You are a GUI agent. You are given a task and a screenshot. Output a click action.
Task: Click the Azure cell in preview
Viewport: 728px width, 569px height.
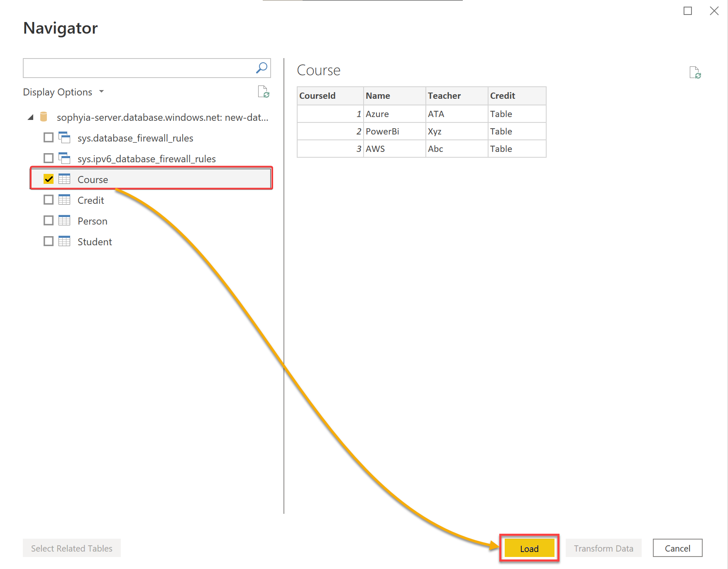point(395,114)
